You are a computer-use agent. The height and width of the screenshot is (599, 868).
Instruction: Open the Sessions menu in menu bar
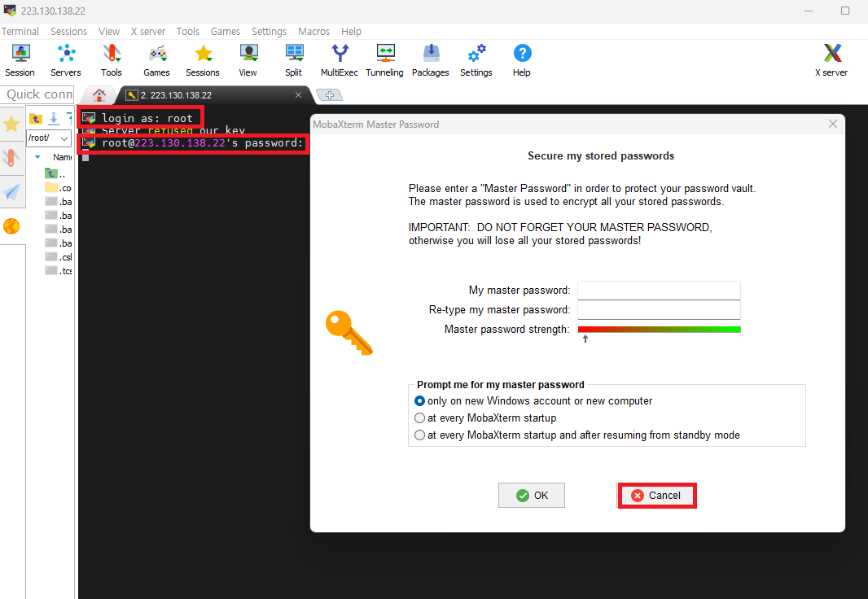(68, 32)
